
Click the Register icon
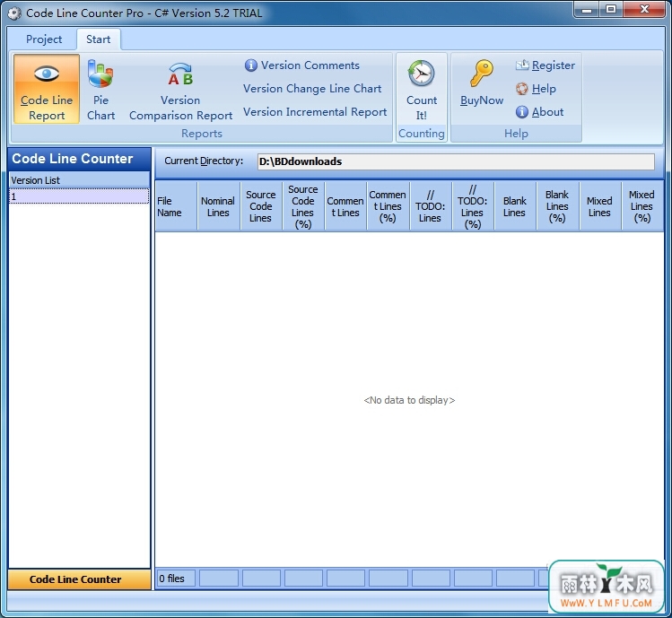pos(522,65)
